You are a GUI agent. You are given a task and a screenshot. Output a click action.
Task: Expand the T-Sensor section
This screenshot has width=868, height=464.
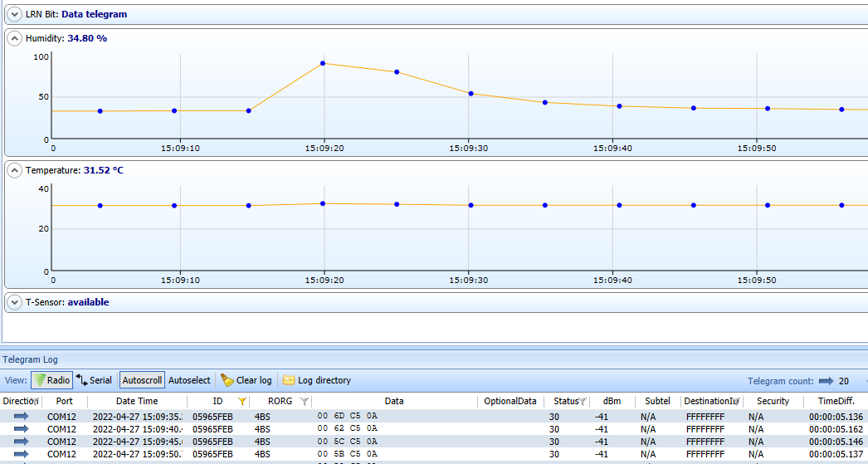point(14,302)
